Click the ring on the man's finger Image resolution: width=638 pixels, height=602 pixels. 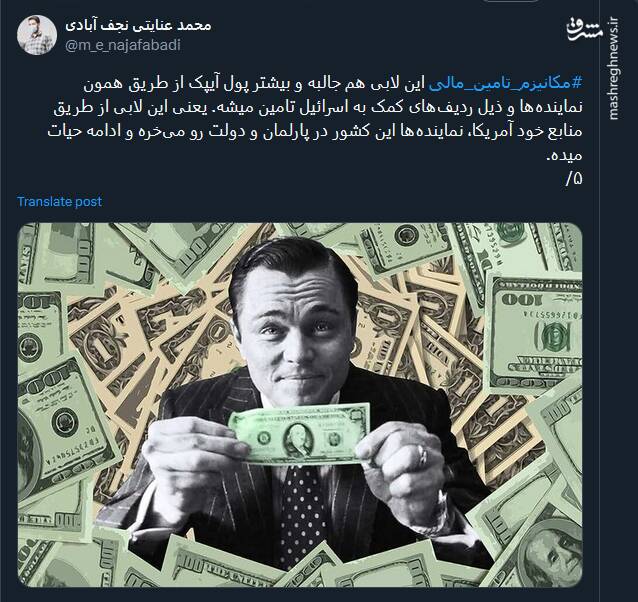[x=422, y=454]
